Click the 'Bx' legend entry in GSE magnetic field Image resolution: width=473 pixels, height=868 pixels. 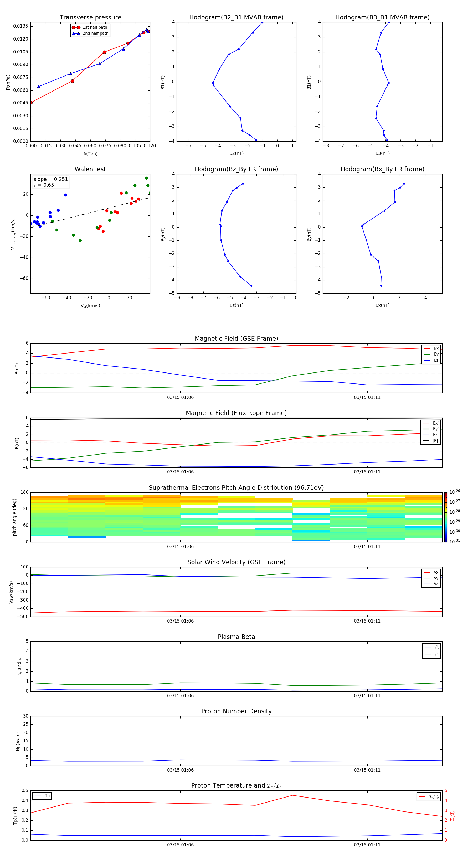pos(431,349)
